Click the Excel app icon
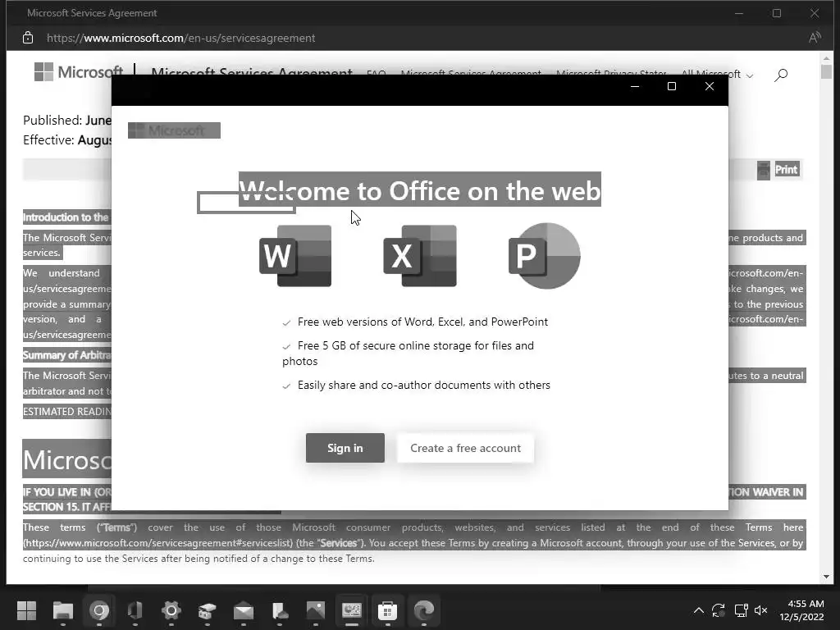Screen dimensions: 840x630 [419, 256]
